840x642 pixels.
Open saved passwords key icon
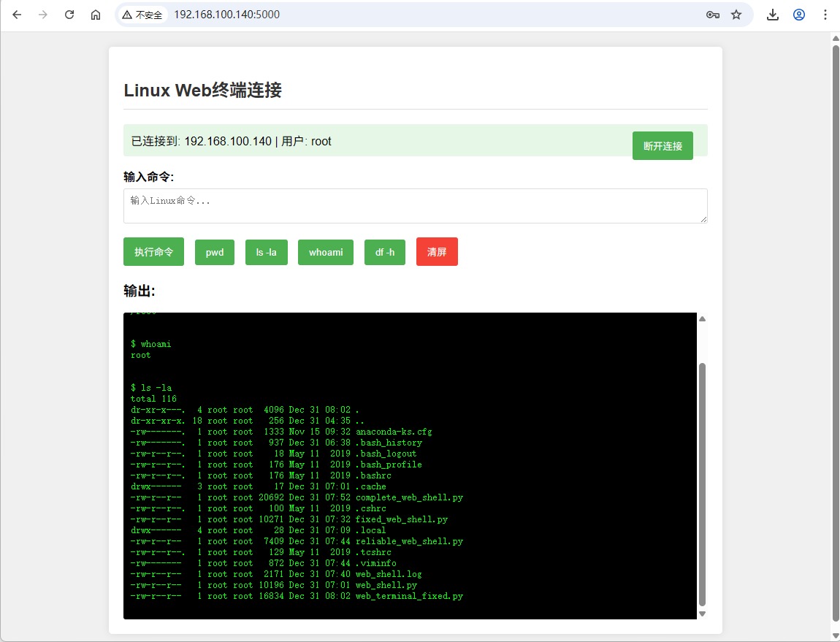pyautogui.click(x=712, y=15)
